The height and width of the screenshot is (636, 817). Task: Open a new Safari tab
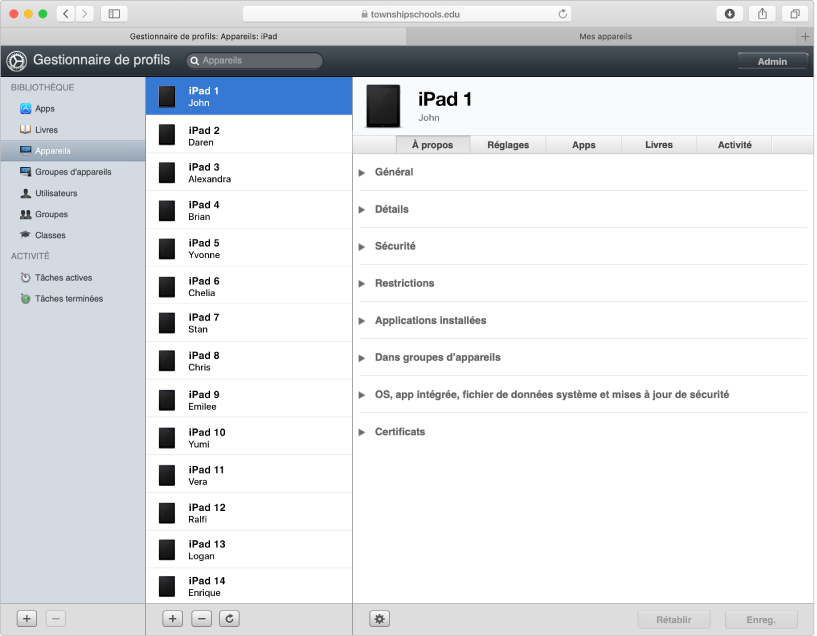click(x=805, y=36)
